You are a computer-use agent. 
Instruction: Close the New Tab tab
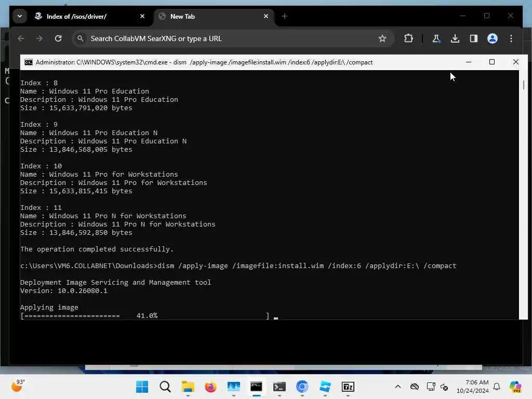[266, 16]
